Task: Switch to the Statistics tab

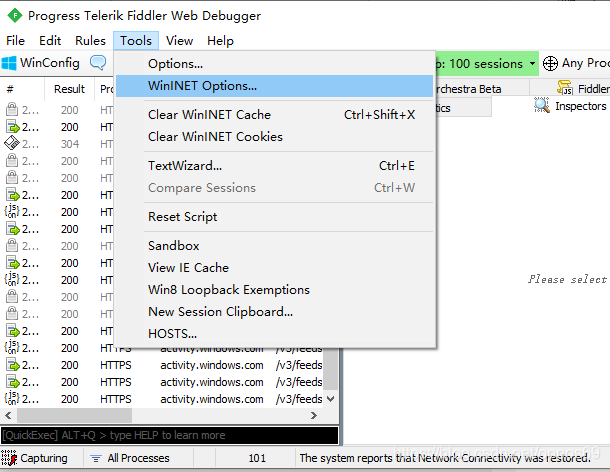Action: coord(463,108)
